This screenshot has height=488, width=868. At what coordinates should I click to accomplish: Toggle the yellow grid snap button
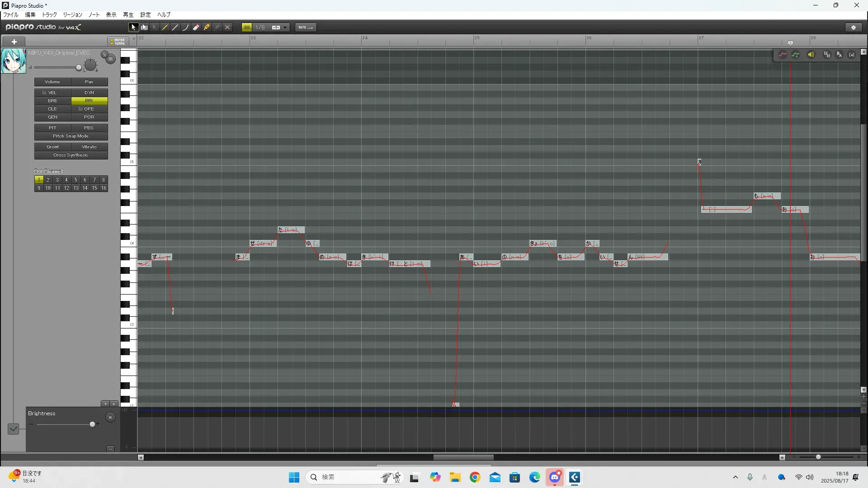coord(247,28)
